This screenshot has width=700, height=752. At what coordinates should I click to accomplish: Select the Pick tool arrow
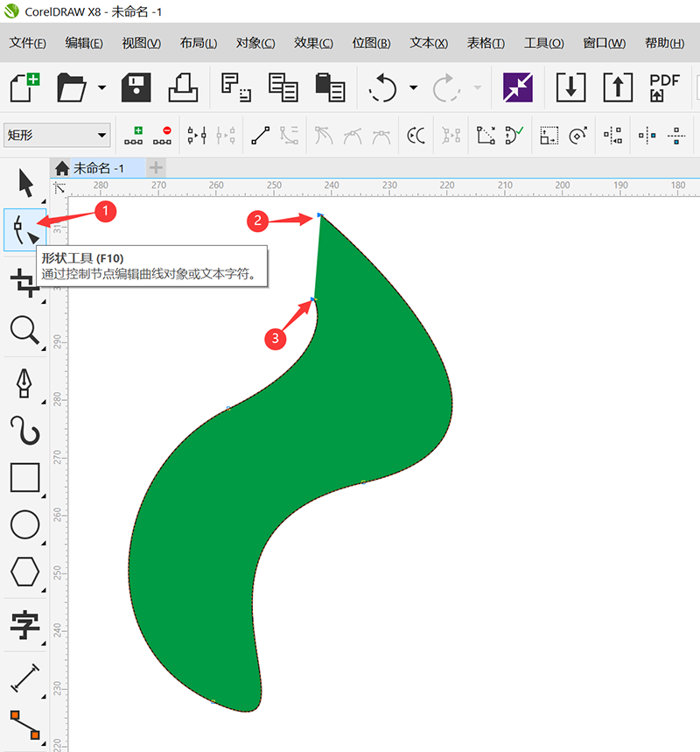tap(25, 184)
